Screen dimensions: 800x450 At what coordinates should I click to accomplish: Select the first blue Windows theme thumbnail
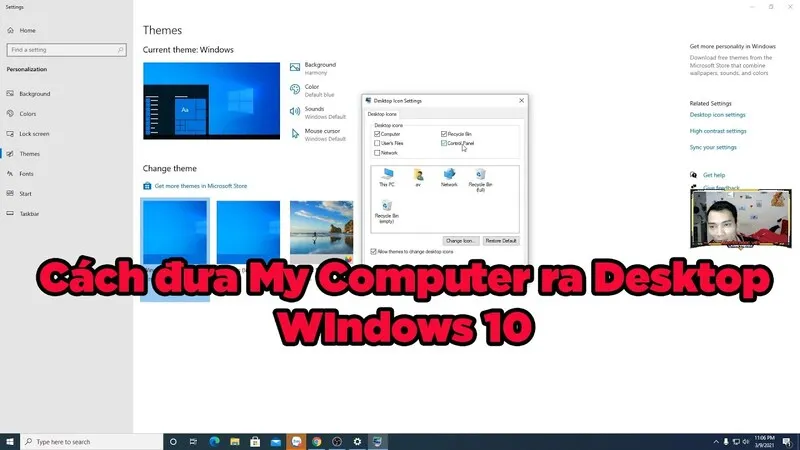pos(174,232)
